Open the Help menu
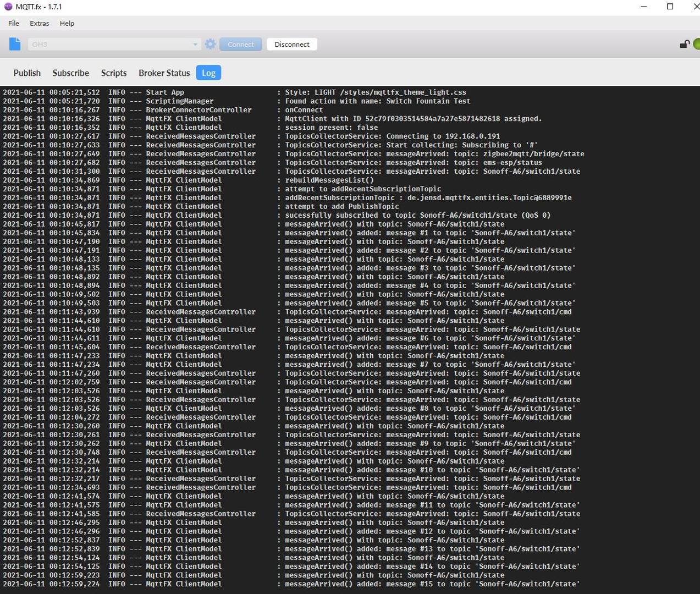Screen dimensions: 700x594 (67, 23)
